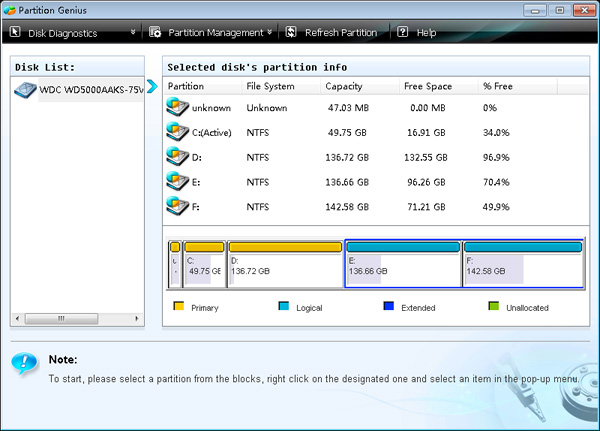Click the green Unallocated legend swatch

(494, 307)
